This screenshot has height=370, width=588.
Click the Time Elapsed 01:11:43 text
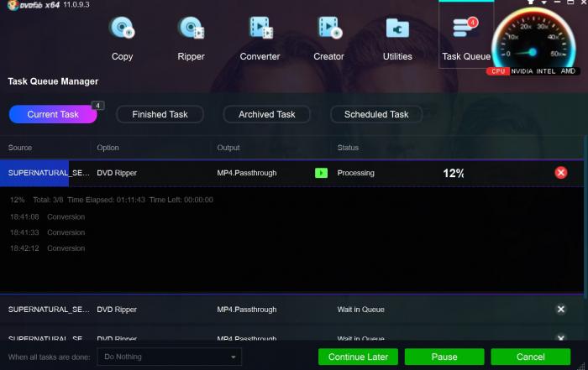coord(106,200)
